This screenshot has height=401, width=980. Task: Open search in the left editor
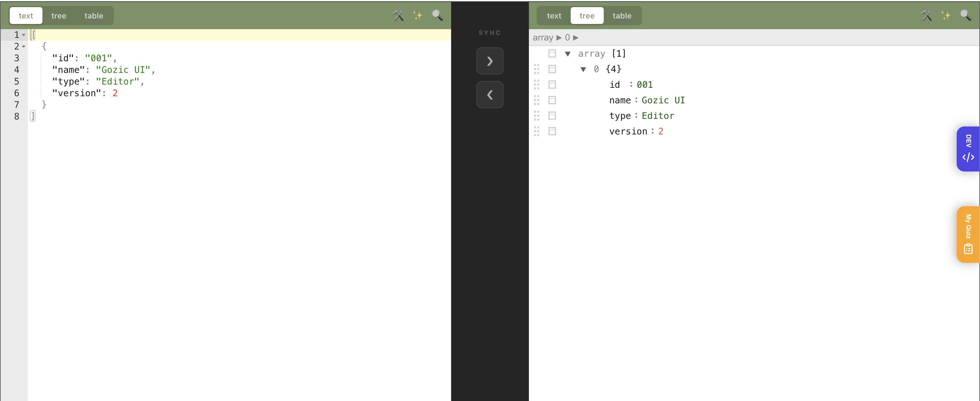[x=437, y=16]
